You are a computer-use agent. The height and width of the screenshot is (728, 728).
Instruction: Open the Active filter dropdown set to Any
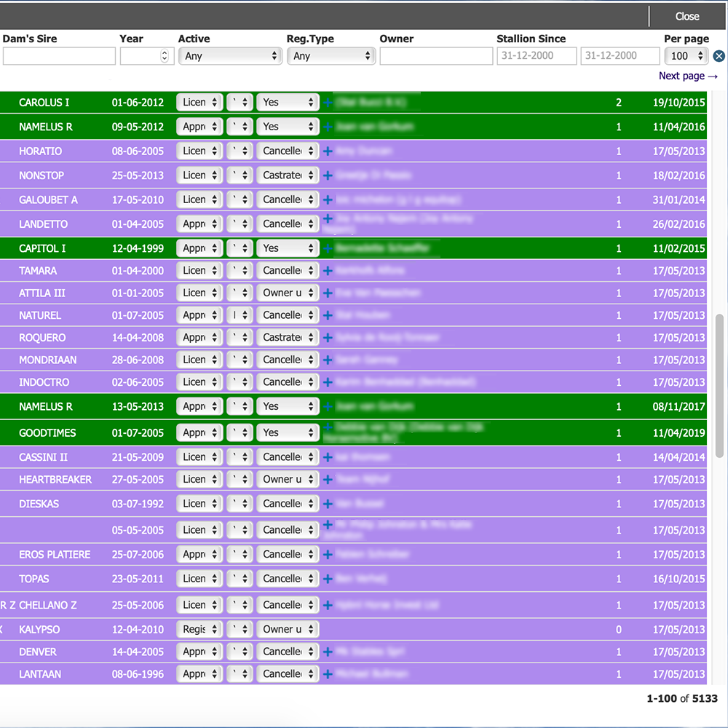(x=230, y=55)
